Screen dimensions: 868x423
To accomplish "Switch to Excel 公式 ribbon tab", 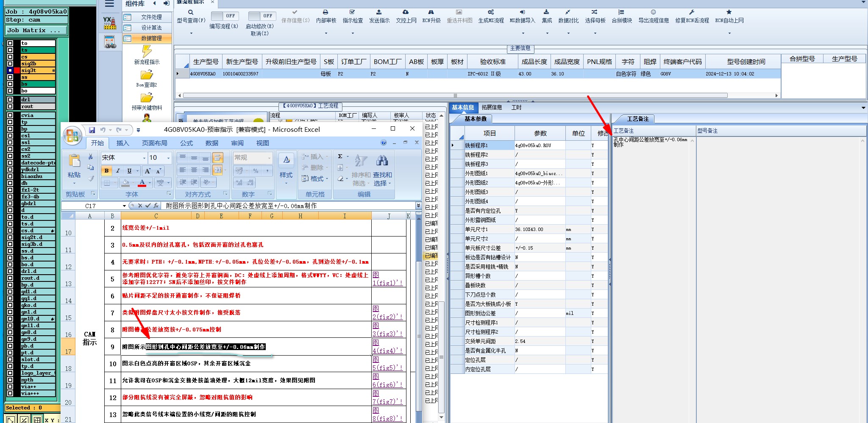I will pyautogui.click(x=186, y=143).
